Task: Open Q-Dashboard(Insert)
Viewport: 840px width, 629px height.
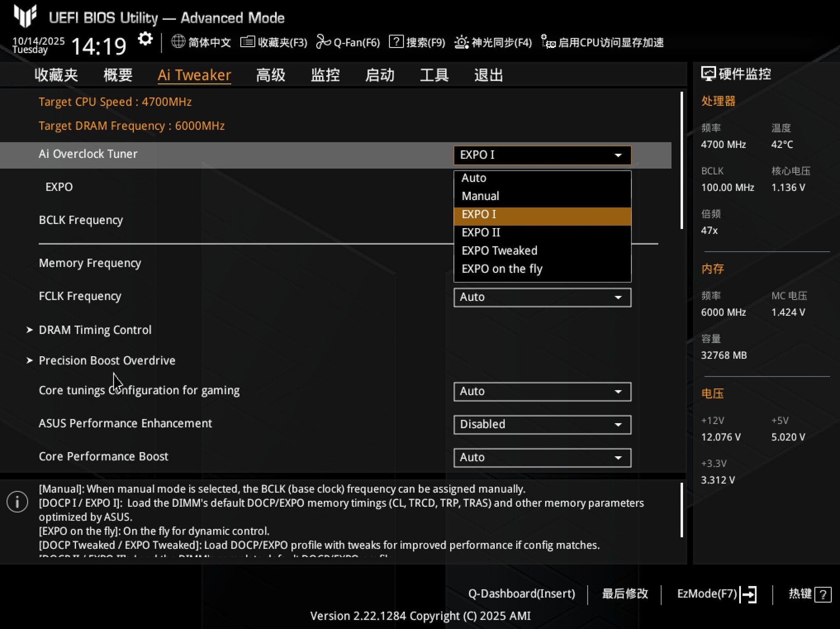Action: tap(522, 594)
